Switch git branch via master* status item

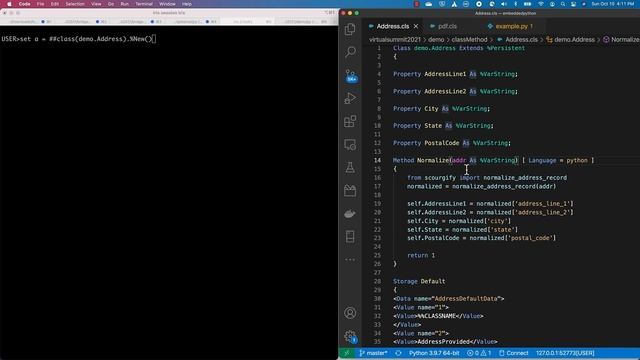373,353
